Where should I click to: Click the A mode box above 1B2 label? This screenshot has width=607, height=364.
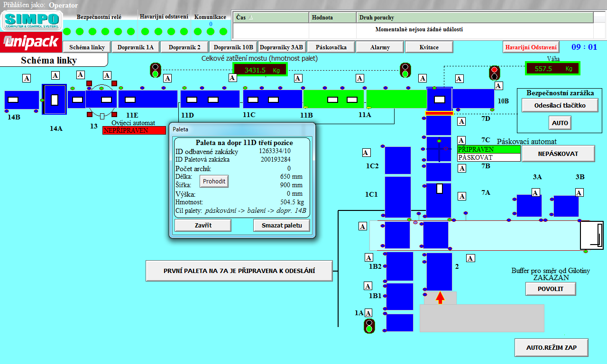(368, 258)
